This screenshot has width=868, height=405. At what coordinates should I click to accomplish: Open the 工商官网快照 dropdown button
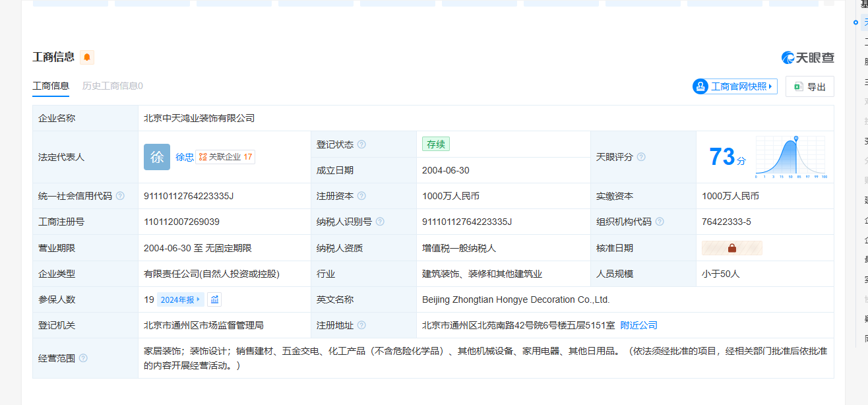click(735, 86)
